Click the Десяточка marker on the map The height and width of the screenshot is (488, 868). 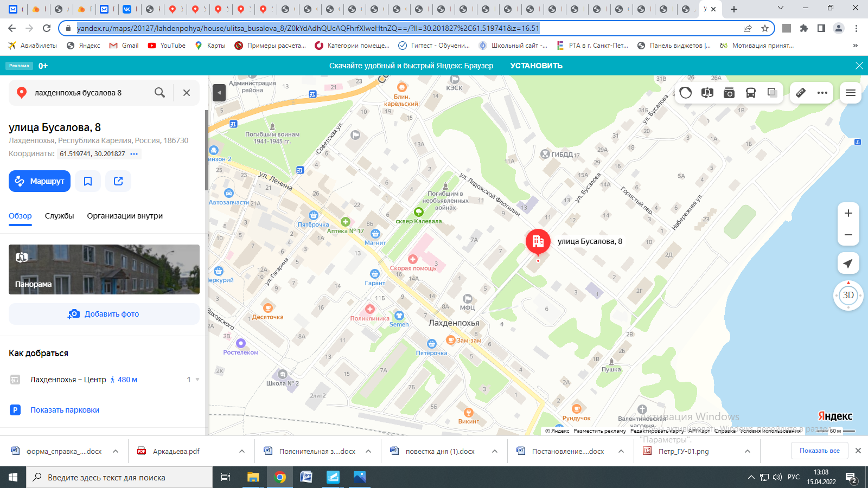point(267,308)
